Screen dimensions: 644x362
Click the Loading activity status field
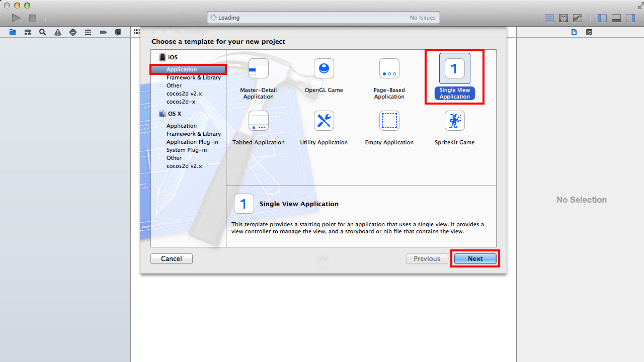[x=324, y=18]
